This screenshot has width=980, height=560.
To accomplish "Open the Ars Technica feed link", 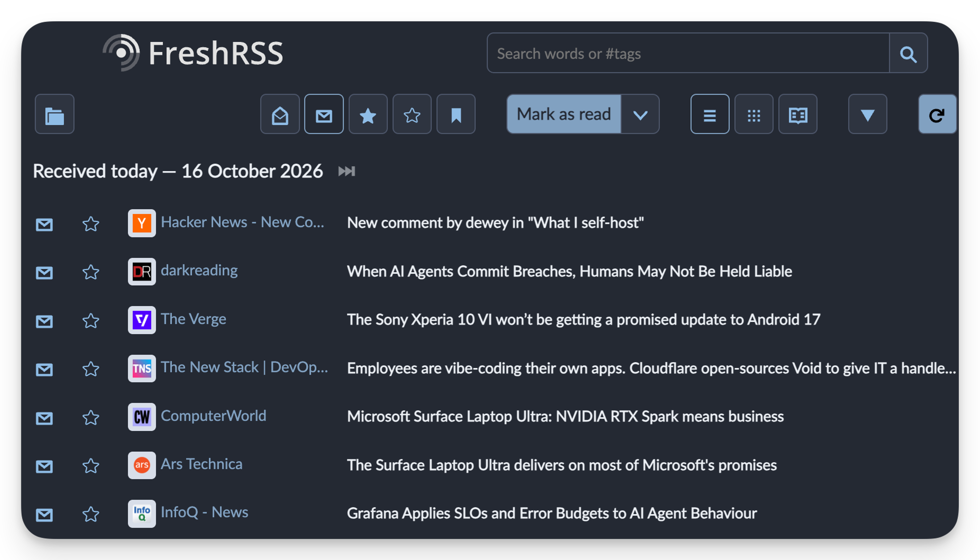I will (201, 465).
